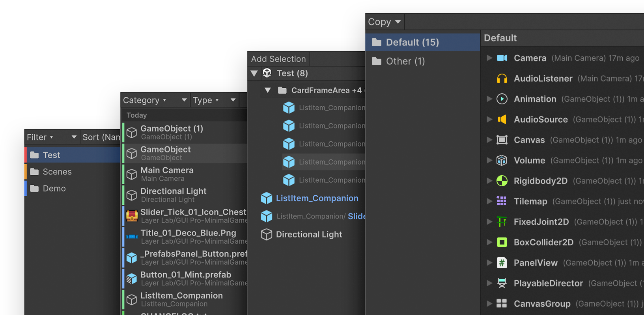Click the BoxCollider2D component name

[x=543, y=242]
